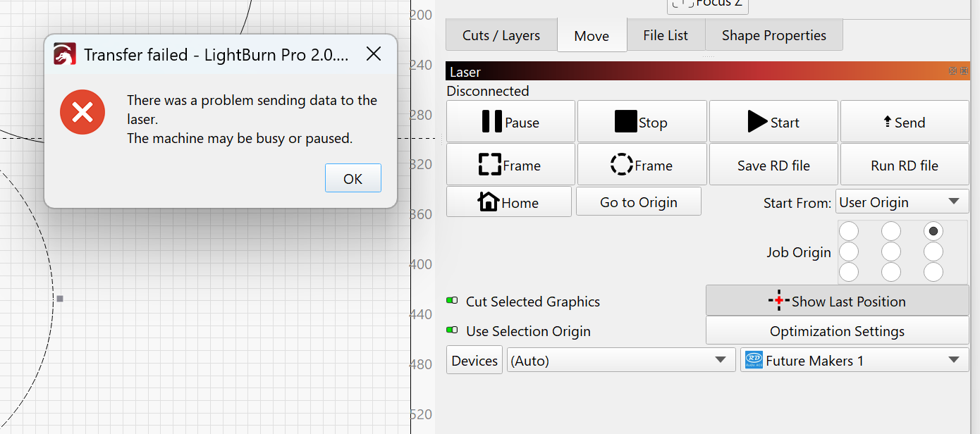Switch to the Cuts / Layers tab
The width and height of the screenshot is (980, 434).
click(501, 35)
